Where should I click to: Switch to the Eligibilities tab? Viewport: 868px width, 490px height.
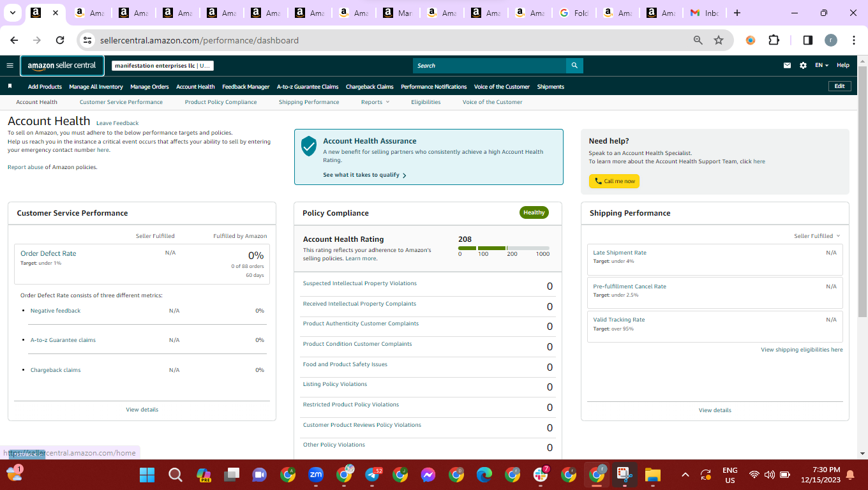click(x=426, y=102)
